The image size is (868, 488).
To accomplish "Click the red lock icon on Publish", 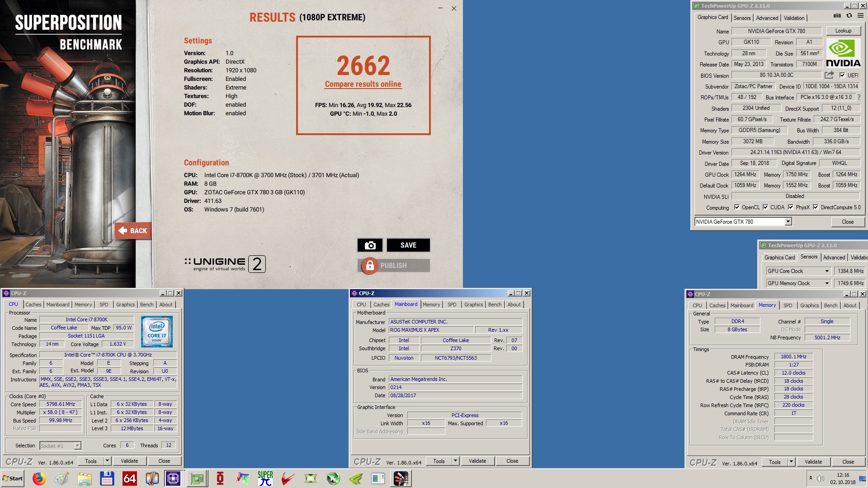I will click(370, 266).
